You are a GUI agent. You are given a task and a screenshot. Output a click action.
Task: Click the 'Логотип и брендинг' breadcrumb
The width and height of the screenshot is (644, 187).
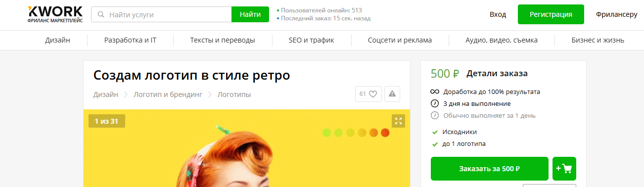pos(168,94)
